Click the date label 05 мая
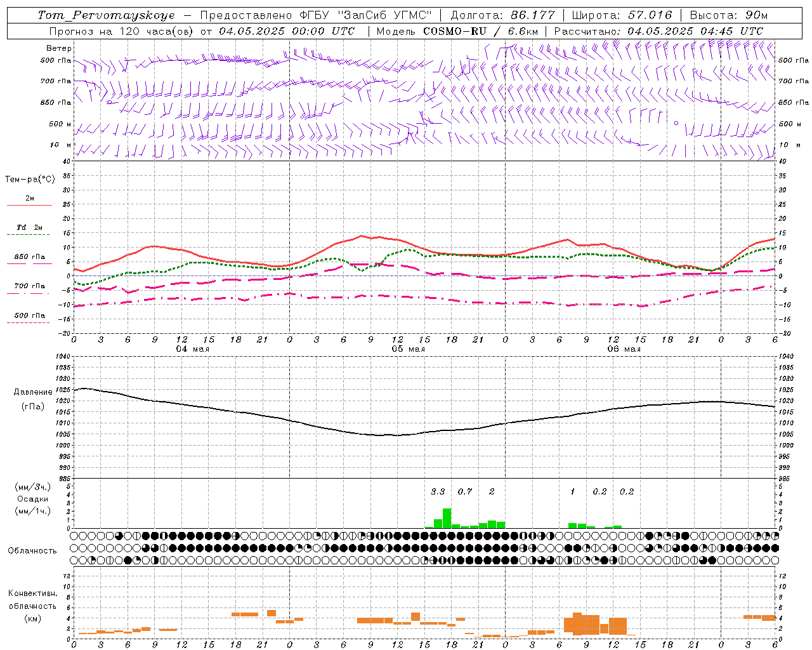This screenshot has height=650, width=812. [408, 348]
